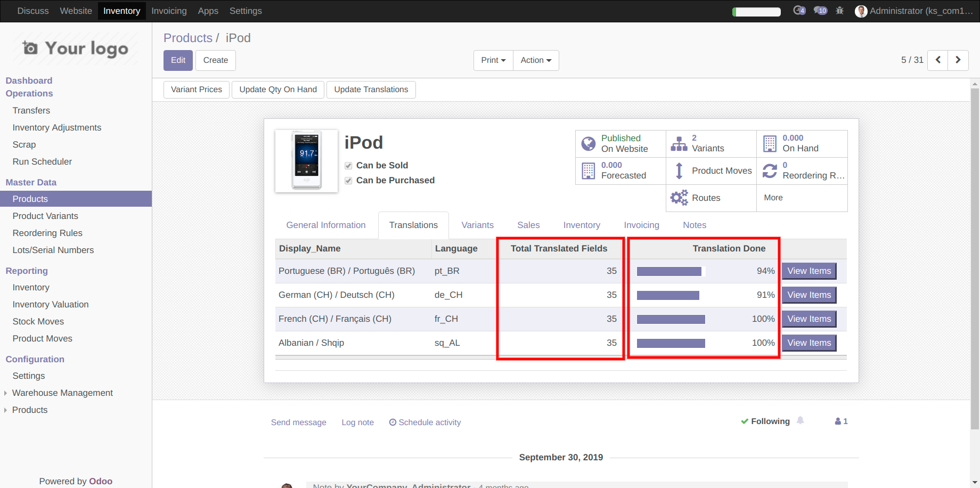The image size is (980, 488).
Task: Click the Routes gears icon
Action: [x=679, y=198]
